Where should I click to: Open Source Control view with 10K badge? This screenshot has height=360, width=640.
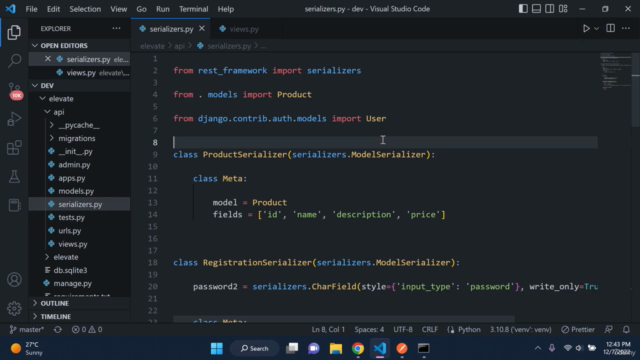point(15,90)
